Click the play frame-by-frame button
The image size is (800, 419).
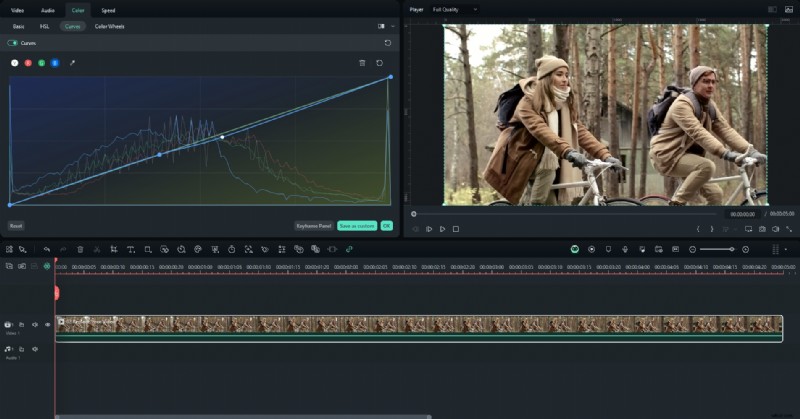(429, 229)
